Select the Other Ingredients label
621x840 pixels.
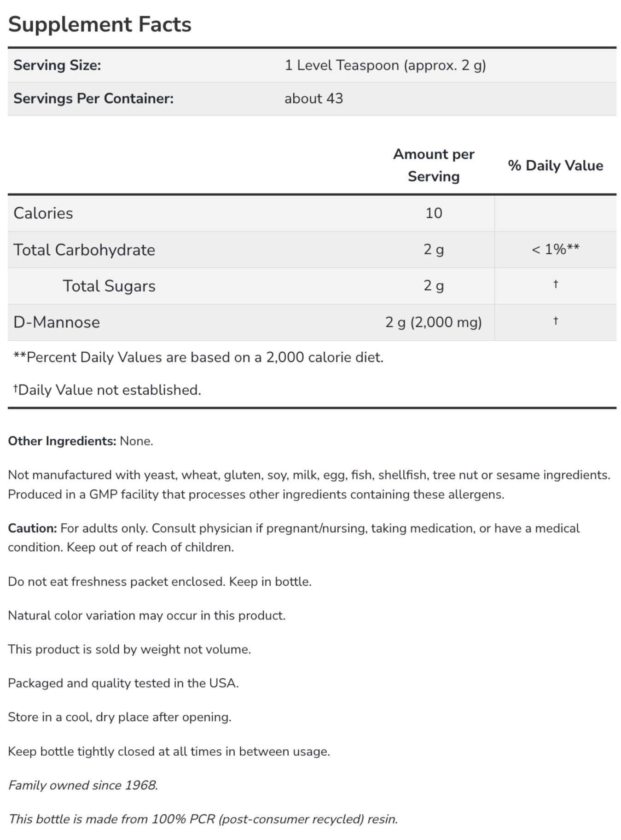coord(62,441)
